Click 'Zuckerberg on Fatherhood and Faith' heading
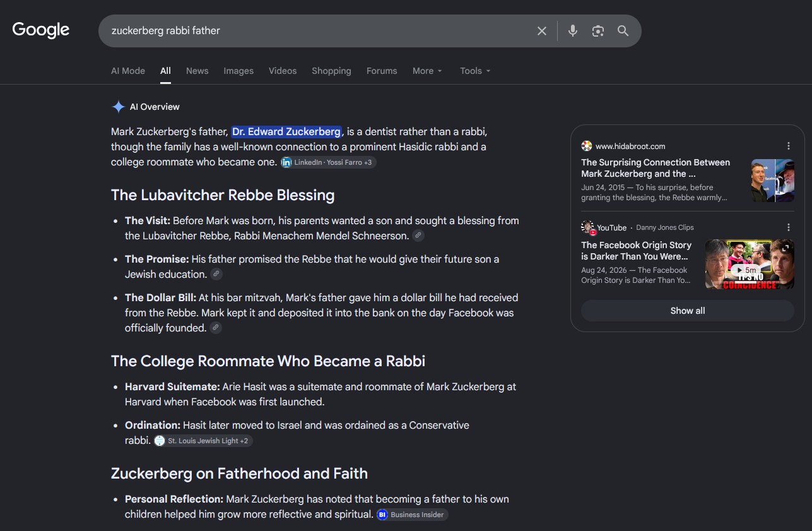812x531 pixels. (239, 474)
